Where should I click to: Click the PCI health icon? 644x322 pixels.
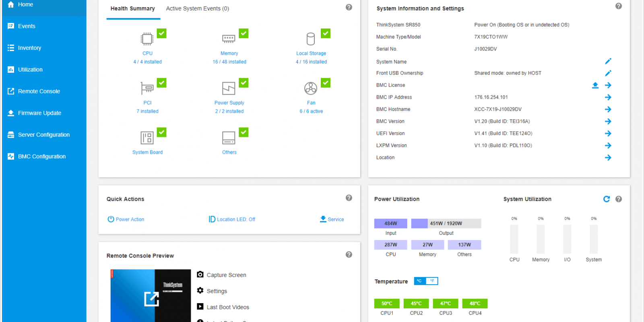point(147,88)
